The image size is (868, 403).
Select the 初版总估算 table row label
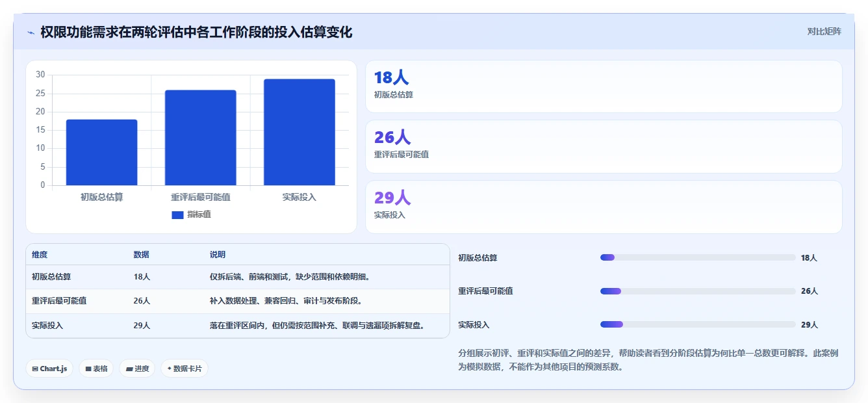click(x=51, y=277)
